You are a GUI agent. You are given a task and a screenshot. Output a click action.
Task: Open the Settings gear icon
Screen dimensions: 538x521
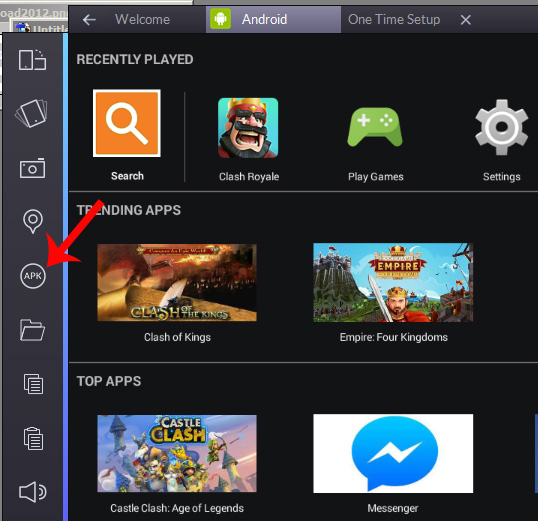tap(501, 127)
